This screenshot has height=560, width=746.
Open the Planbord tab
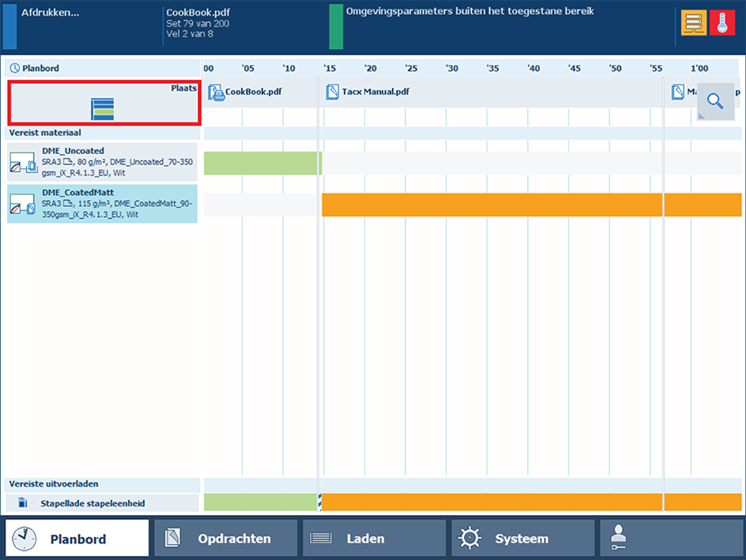point(77,538)
